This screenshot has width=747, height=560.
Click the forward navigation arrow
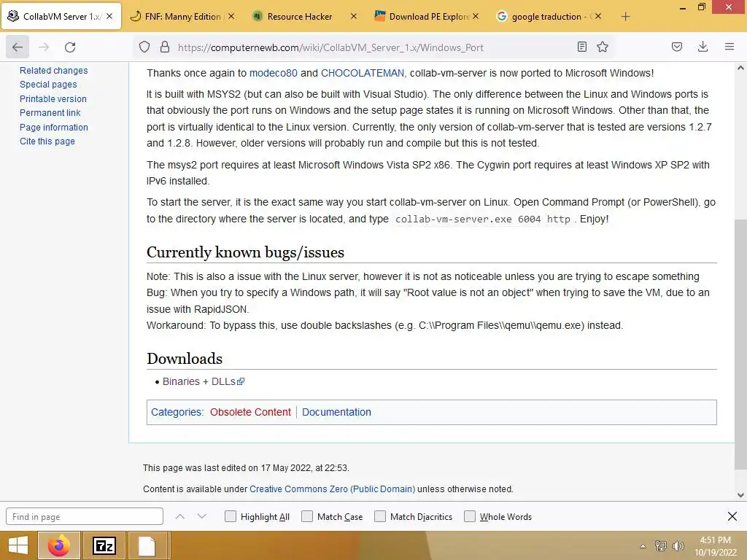click(x=44, y=47)
